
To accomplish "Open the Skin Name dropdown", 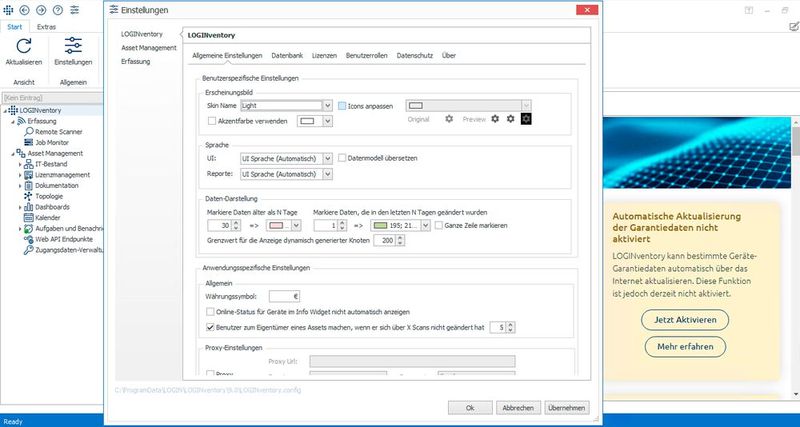I will [x=328, y=106].
